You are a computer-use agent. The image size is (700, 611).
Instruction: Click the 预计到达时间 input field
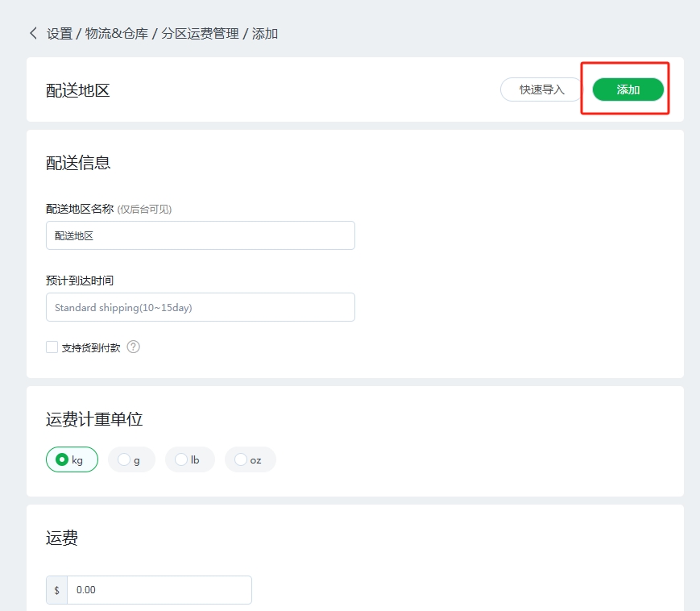(200, 307)
